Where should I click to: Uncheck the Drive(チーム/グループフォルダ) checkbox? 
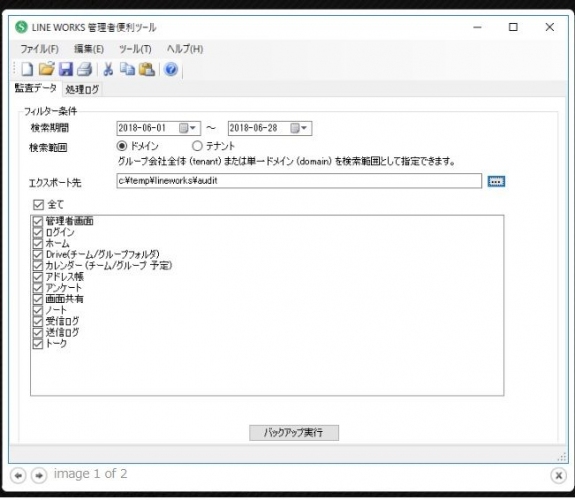(38, 255)
